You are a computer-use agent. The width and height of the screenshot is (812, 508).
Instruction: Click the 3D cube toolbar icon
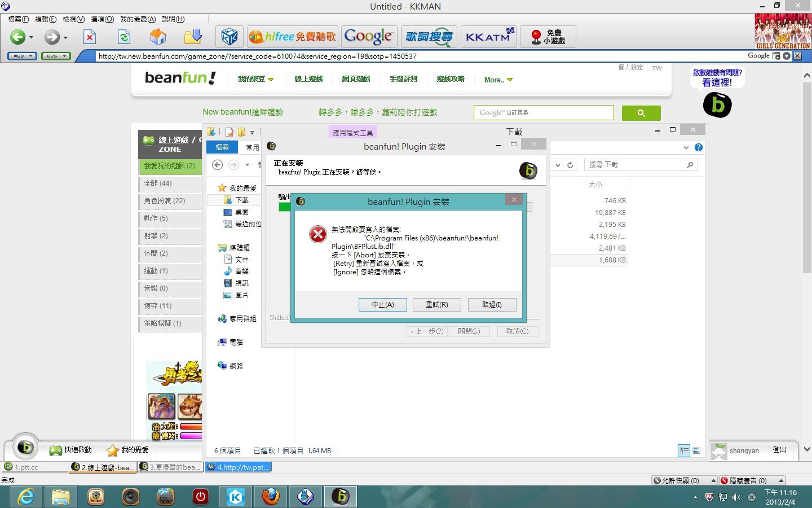pyautogui.click(x=230, y=37)
